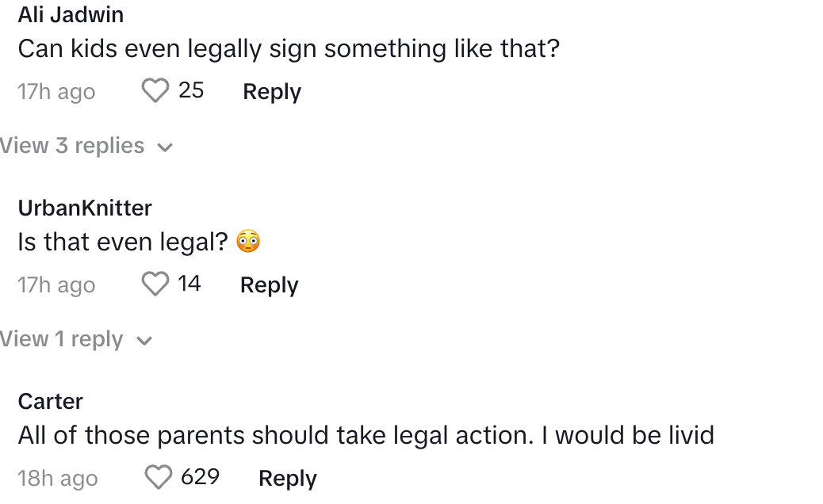Screen dimensions: 823x504
Task: Click the chevron beside View 1 reply
Action: click(x=144, y=341)
